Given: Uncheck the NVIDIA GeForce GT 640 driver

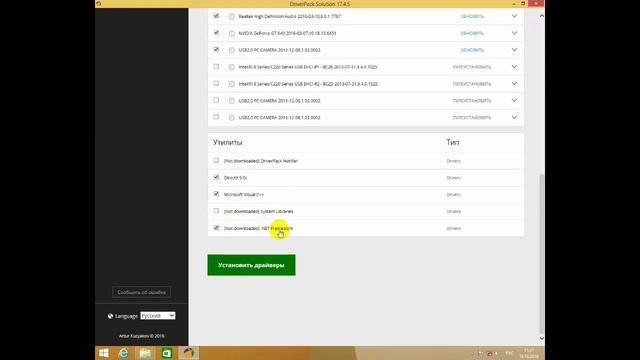Looking at the screenshot, I should (x=216, y=33).
